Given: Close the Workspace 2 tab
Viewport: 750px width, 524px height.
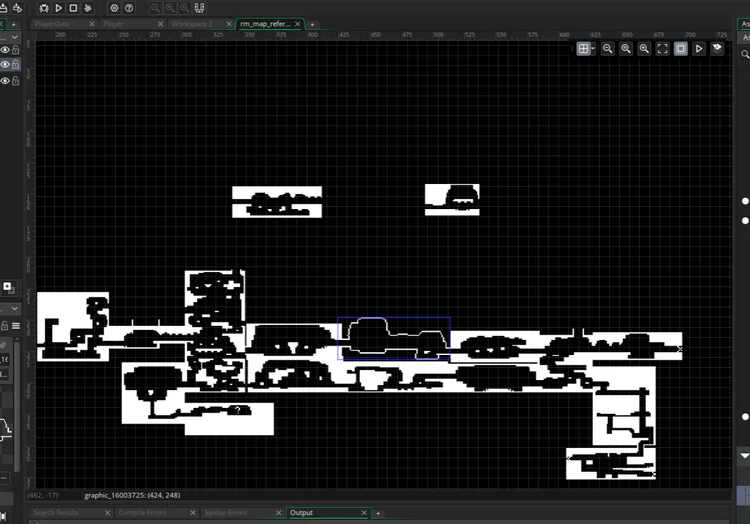Looking at the screenshot, I should pos(229,24).
